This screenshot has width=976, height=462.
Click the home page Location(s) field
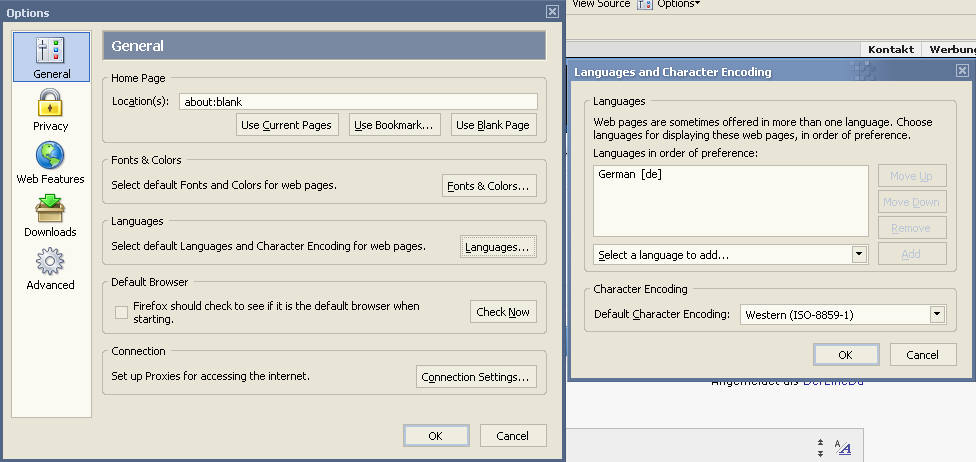(x=358, y=102)
